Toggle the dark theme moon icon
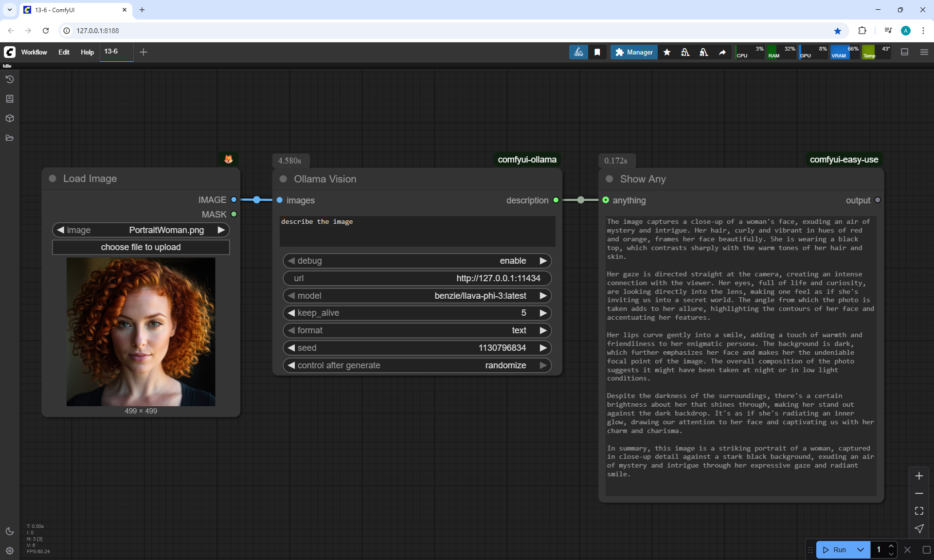 9,531
